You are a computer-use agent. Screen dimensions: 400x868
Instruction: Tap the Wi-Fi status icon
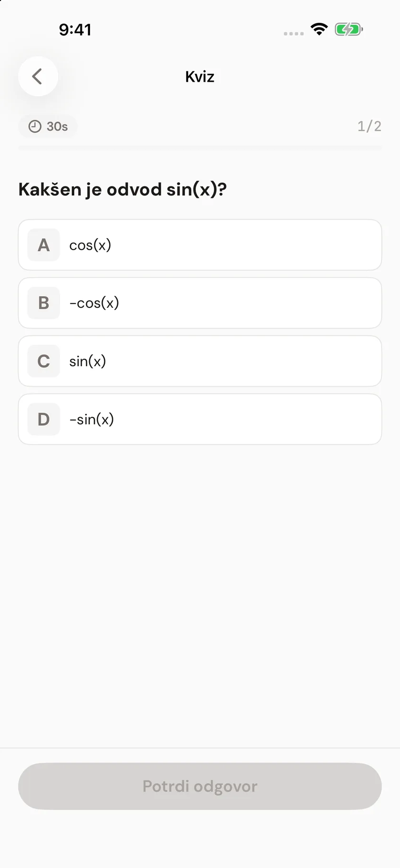tap(319, 29)
